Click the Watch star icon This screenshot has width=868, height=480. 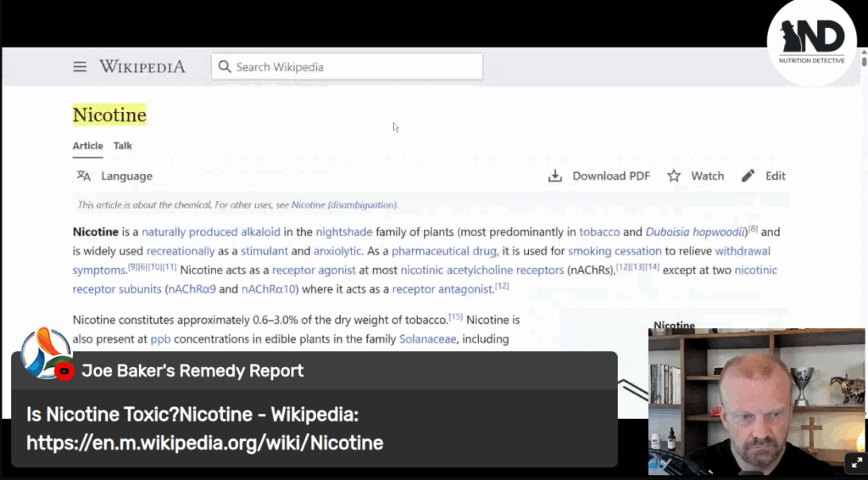point(674,176)
